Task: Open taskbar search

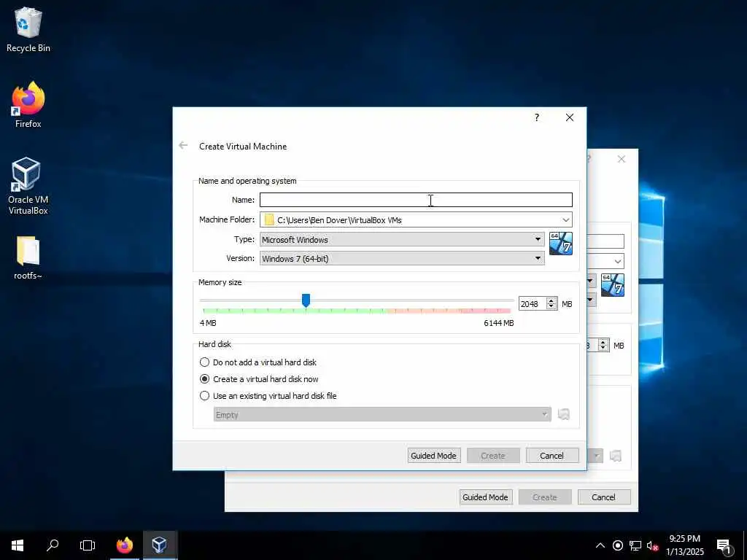Action: click(x=53, y=545)
